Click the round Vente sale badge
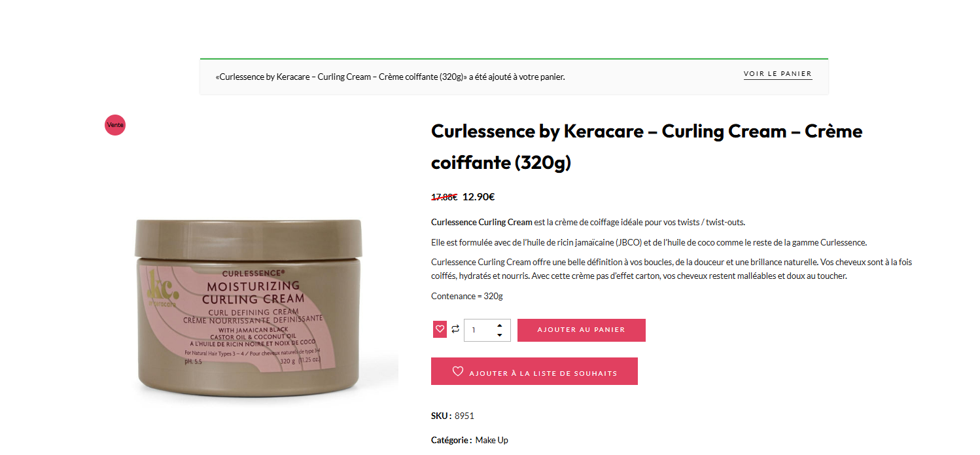 (x=115, y=124)
